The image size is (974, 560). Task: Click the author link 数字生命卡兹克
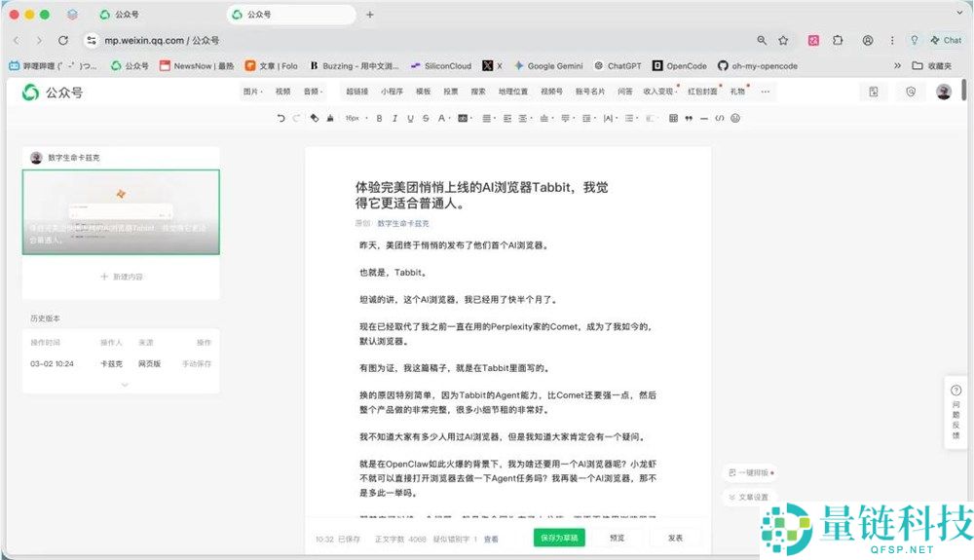(403, 223)
